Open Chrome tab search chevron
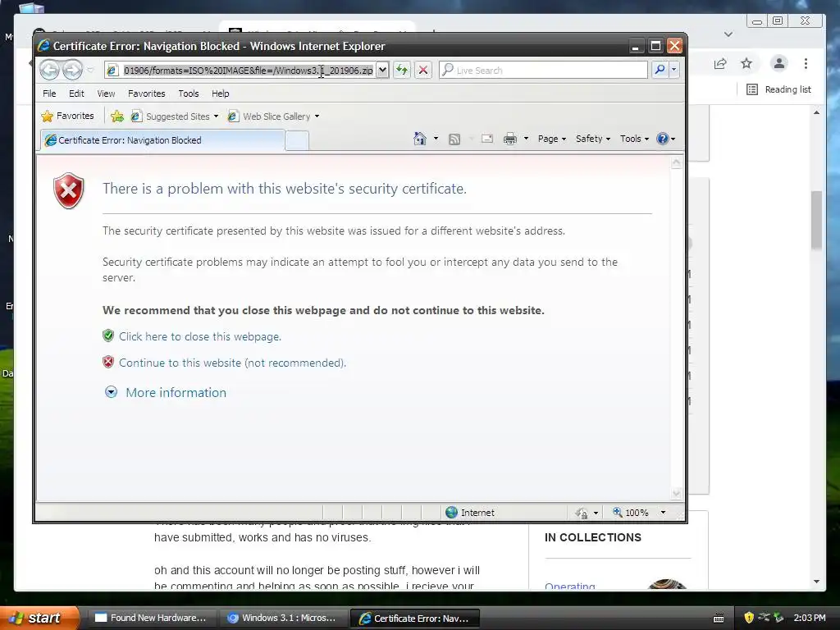The width and height of the screenshot is (840, 630). click(x=728, y=34)
